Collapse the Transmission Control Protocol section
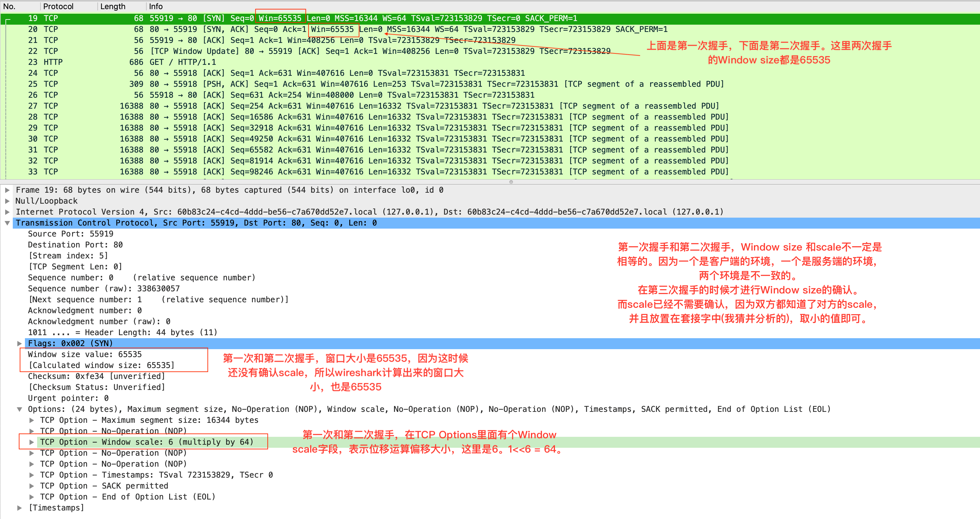980x519 pixels. coord(7,223)
